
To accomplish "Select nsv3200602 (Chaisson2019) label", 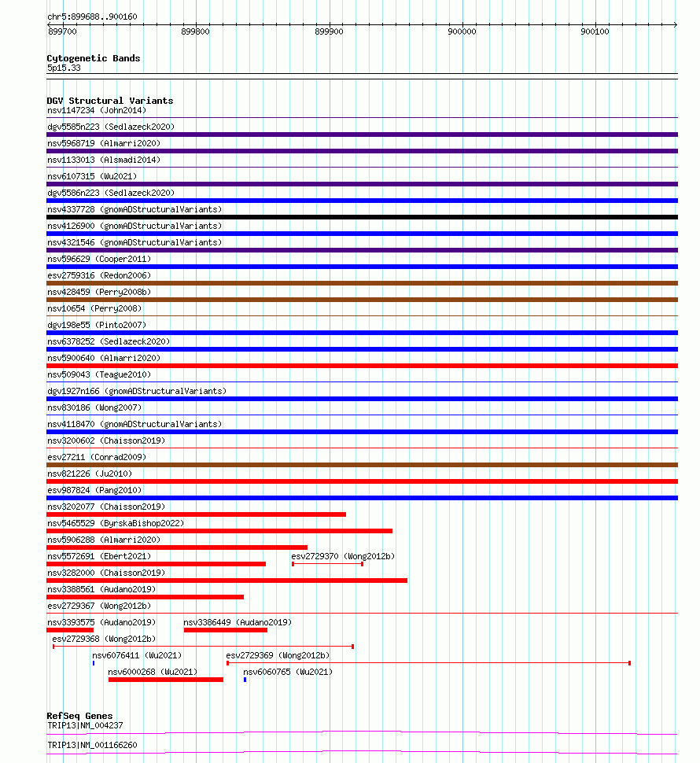I will [106, 441].
